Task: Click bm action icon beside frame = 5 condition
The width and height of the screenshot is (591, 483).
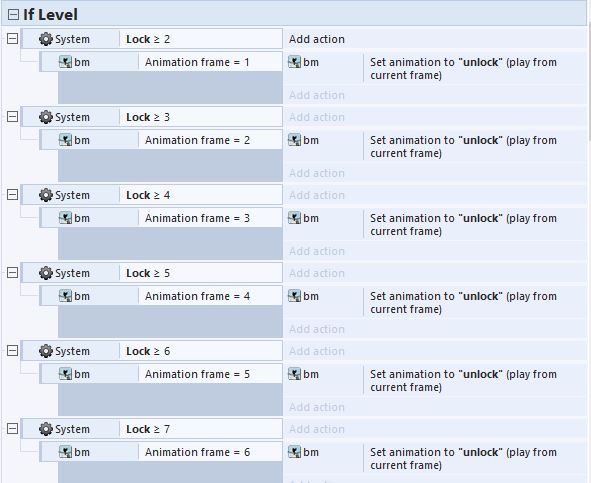Action: click(x=294, y=374)
